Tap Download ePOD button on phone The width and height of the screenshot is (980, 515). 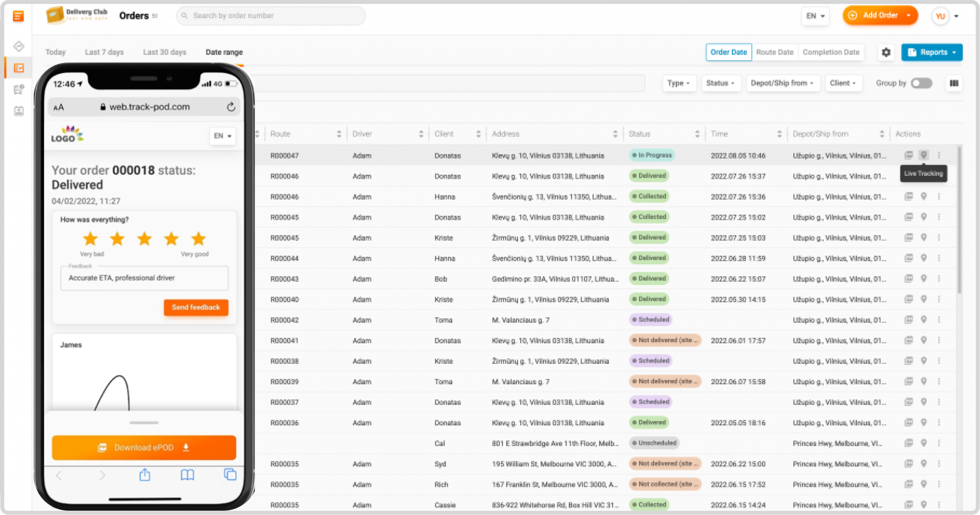click(144, 447)
